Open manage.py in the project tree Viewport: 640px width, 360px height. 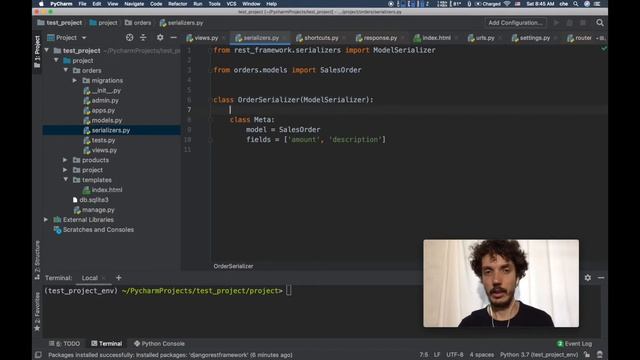click(x=98, y=210)
